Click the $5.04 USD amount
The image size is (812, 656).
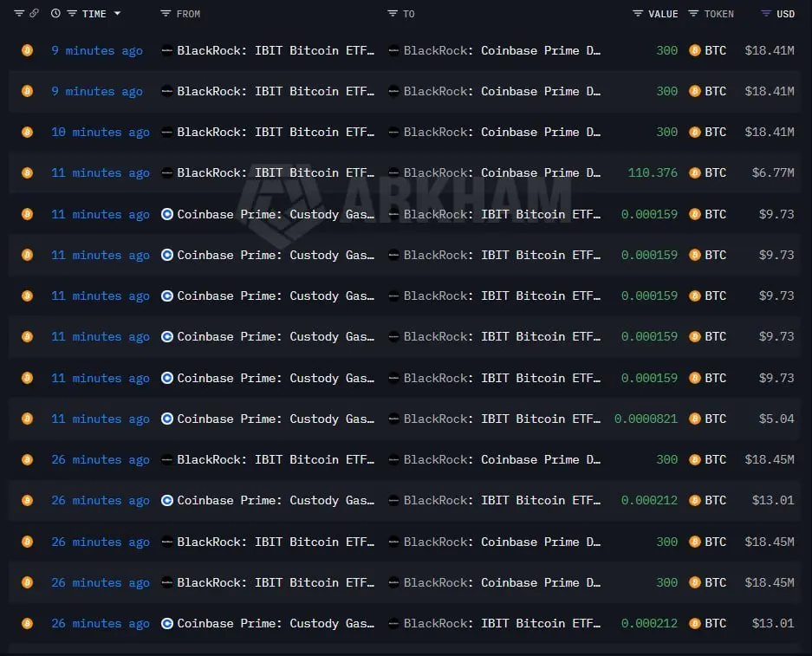click(x=776, y=419)
